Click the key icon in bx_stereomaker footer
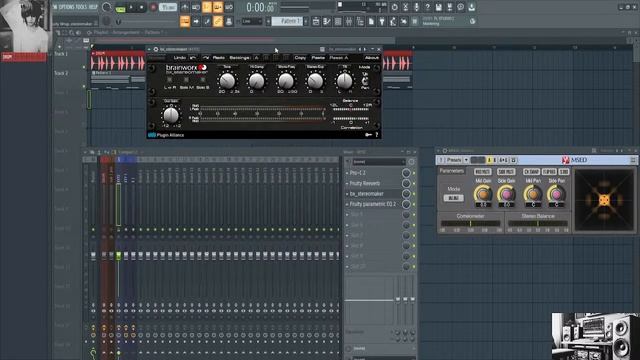 [368, 135]
